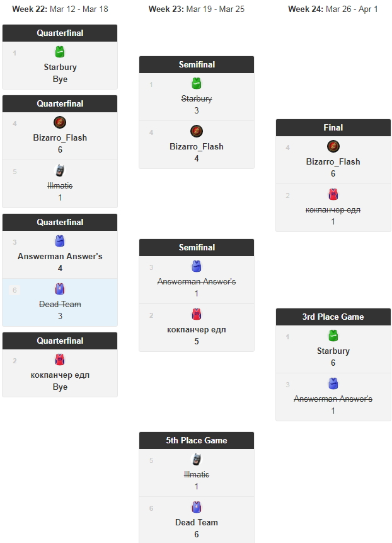Click the Answerman Answer's name in the Quarterfinal
This screenshot has width=392, height=543.
(x=60, y=257)
